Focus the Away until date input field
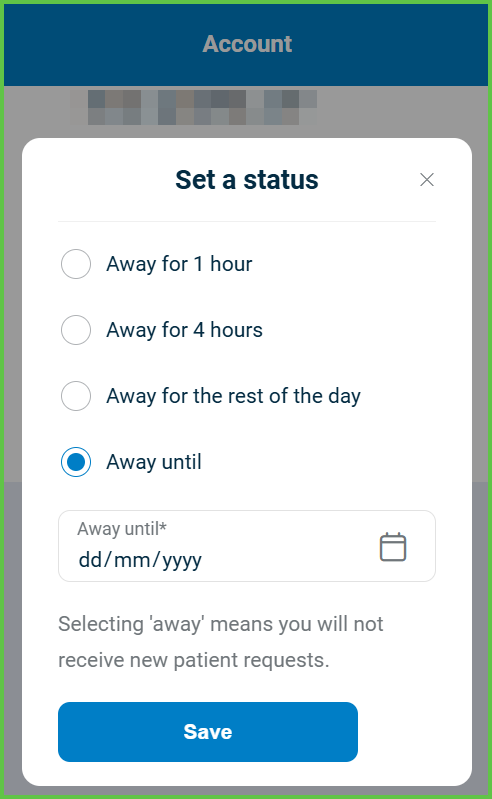 247,546
